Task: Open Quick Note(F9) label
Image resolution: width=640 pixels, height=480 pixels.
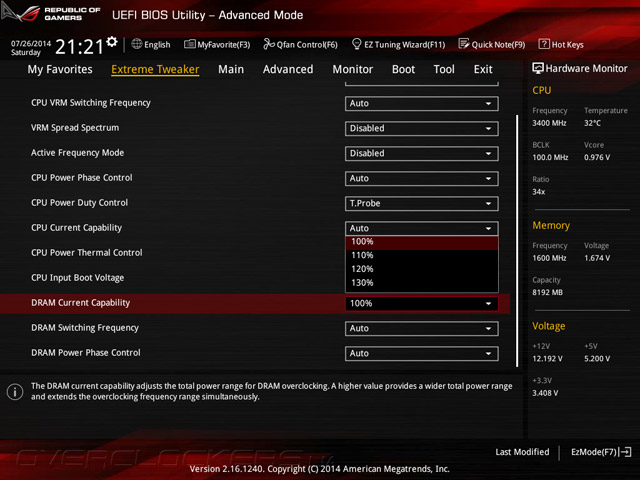Action: (498, 45)
